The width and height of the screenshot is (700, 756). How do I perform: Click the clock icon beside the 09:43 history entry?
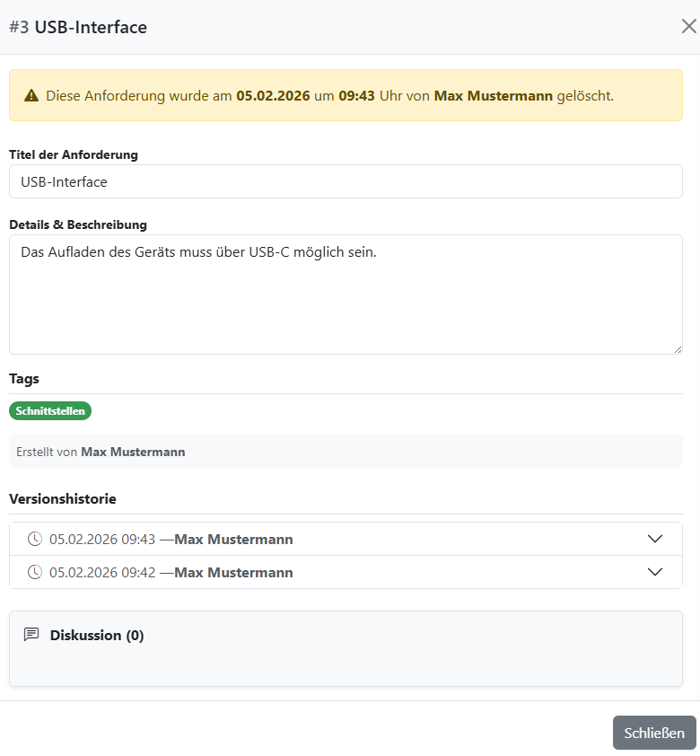(34, 539)
